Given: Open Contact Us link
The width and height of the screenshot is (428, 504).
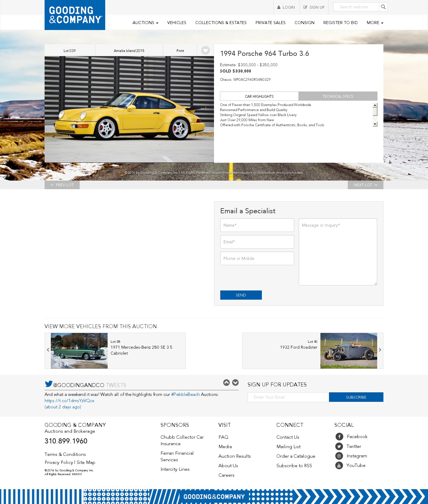Looking at the screenshot, I should (x=288, y=437).
